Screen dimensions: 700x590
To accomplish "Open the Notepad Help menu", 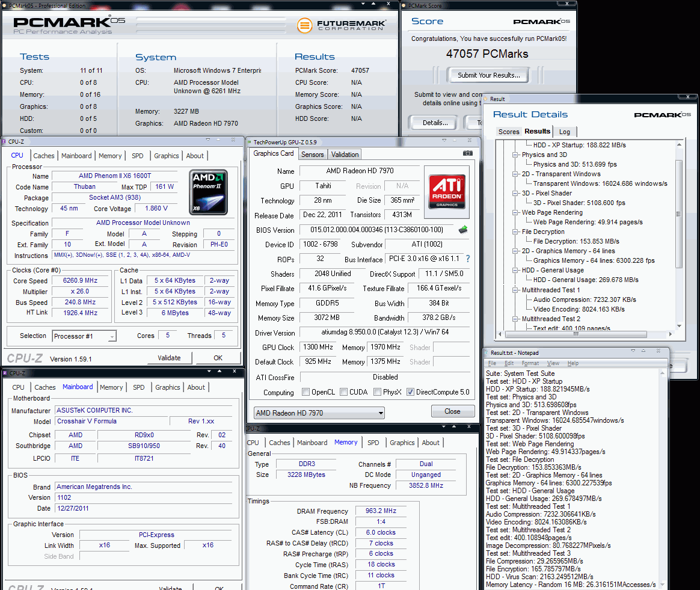I will tap(573, 363).
